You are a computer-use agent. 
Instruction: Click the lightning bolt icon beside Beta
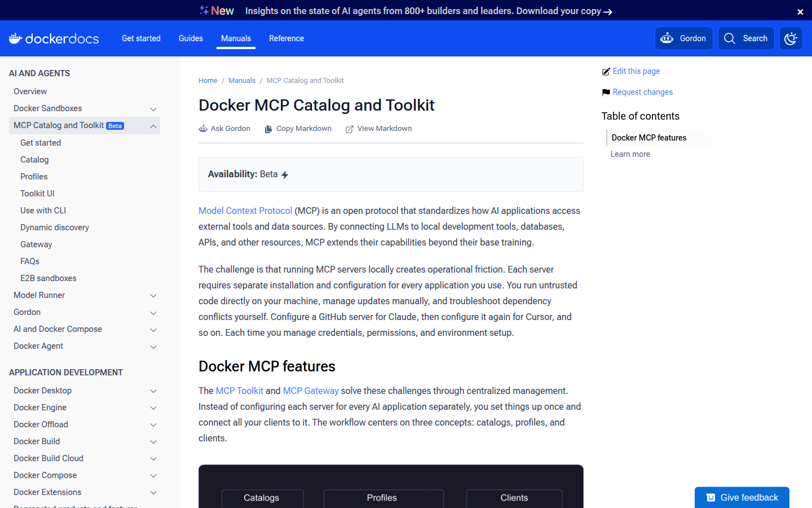285,175
